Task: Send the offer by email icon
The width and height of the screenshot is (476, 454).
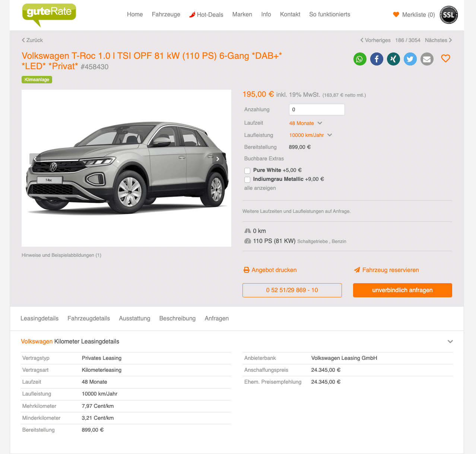Action: [x=427, y=59]
